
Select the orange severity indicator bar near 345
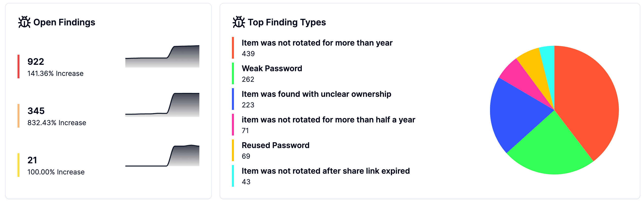pyautogui.click(x=19, y=116)
